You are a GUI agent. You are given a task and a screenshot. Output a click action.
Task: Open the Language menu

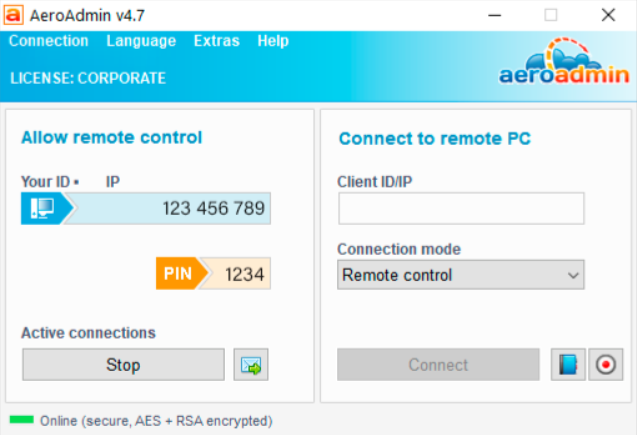click(x=141, y=41)
